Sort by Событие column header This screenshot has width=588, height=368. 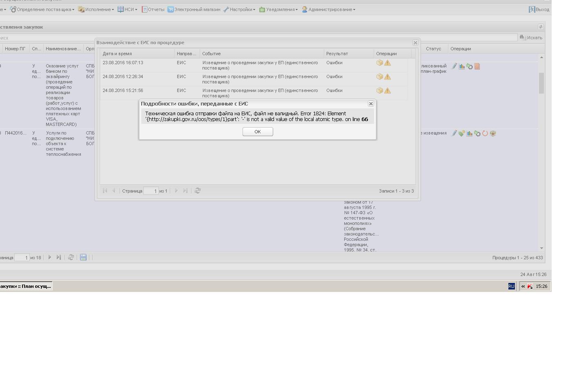click(262, 54)
